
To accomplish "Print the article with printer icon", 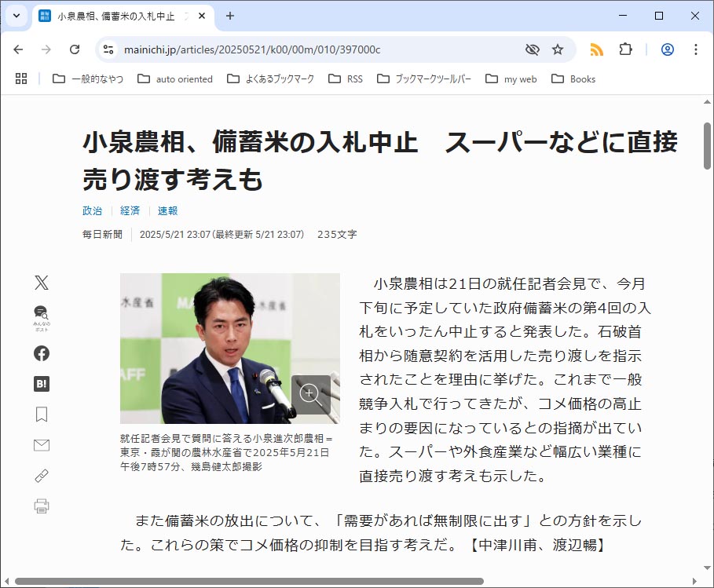I will (x=42, y=506).
